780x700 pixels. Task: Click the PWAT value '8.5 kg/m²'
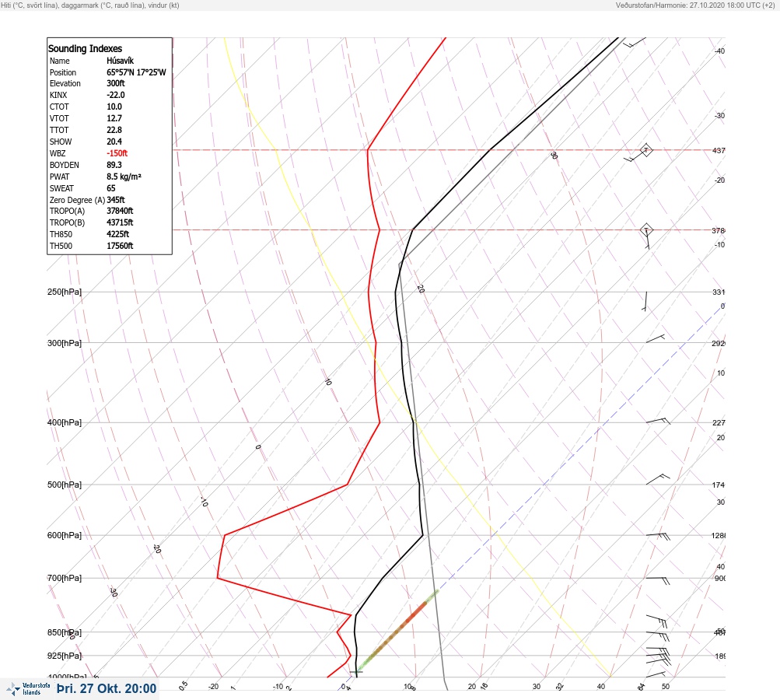124,177
